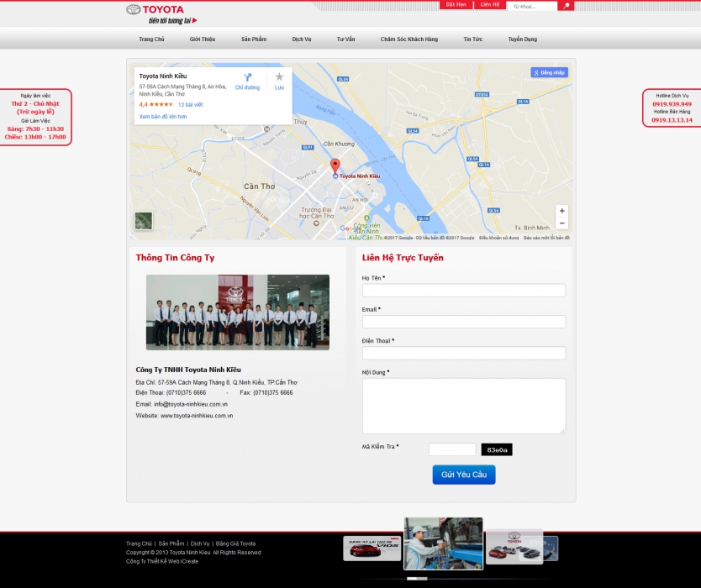
Task: Go to the Tuyển Dụng page
Action: pyautogui.click(x=522, y=39)
